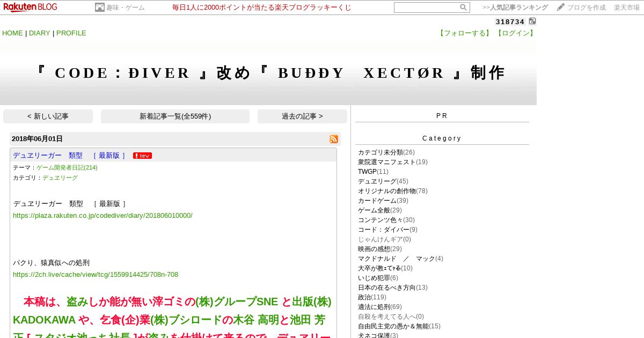Open category オリジナルの創作物(78)

pyautogui.click(x=393, y=191)
